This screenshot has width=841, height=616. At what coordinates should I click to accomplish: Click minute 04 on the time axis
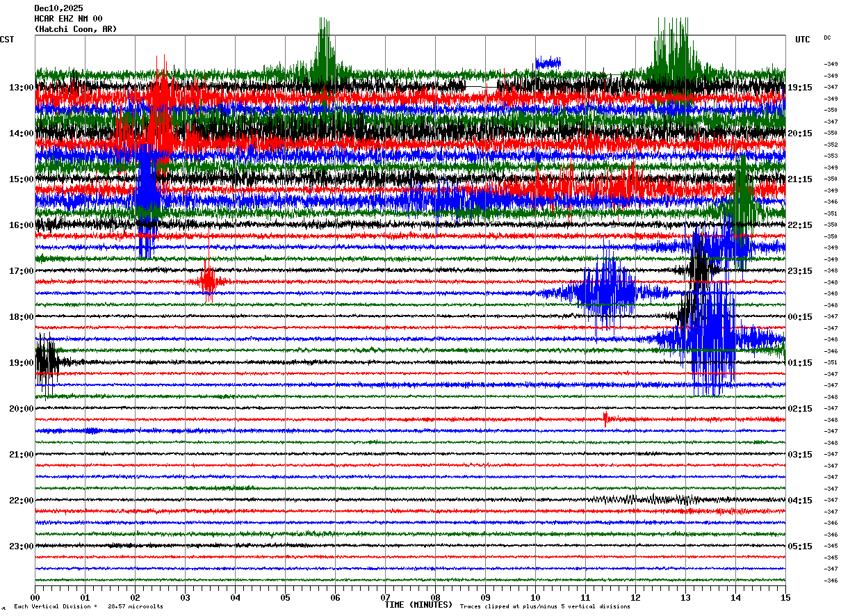(x=235, y=597)
